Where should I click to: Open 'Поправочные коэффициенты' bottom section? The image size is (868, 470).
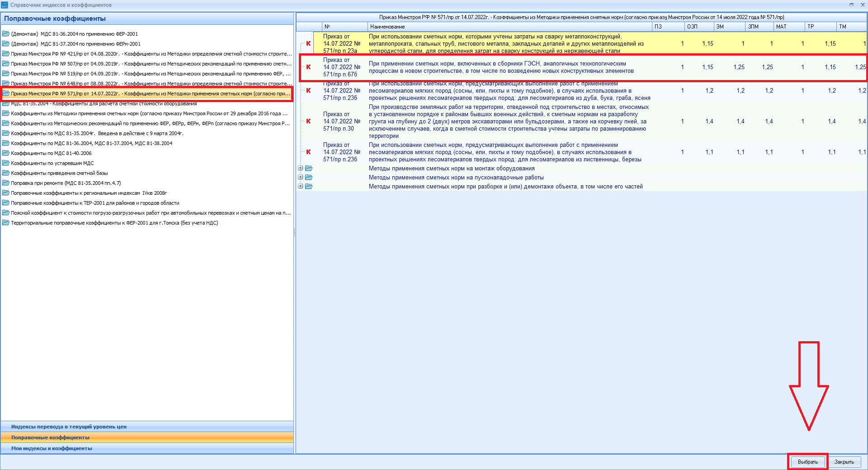pos(147,437)
